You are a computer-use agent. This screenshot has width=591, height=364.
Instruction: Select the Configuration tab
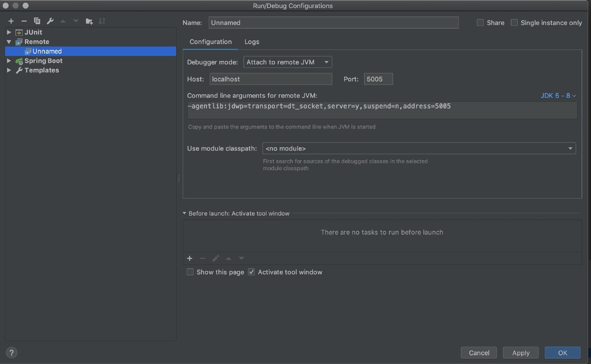[210, 42]
